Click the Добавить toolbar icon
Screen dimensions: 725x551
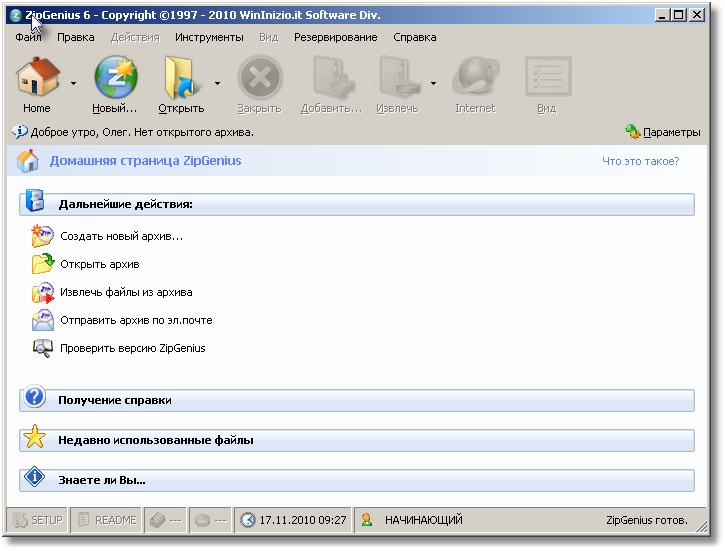tap(332, 78)
